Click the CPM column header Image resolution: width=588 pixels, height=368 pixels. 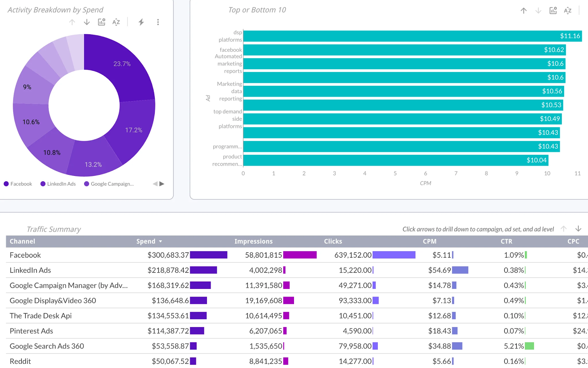429,241
